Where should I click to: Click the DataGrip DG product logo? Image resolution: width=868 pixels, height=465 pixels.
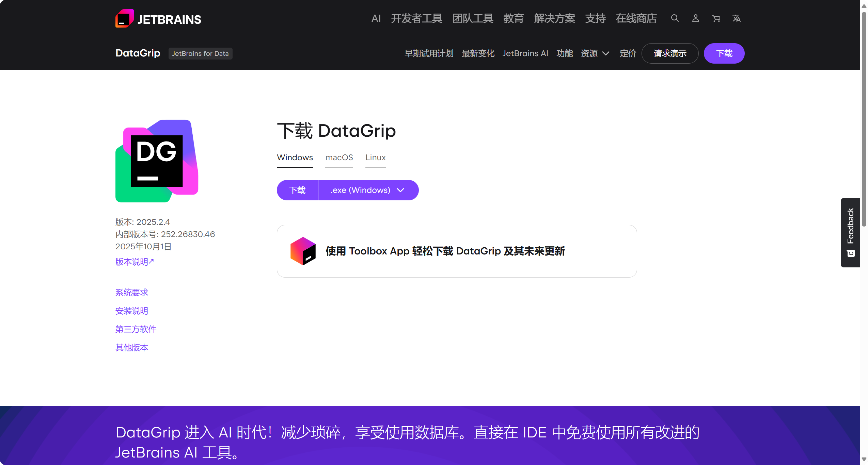157,161
